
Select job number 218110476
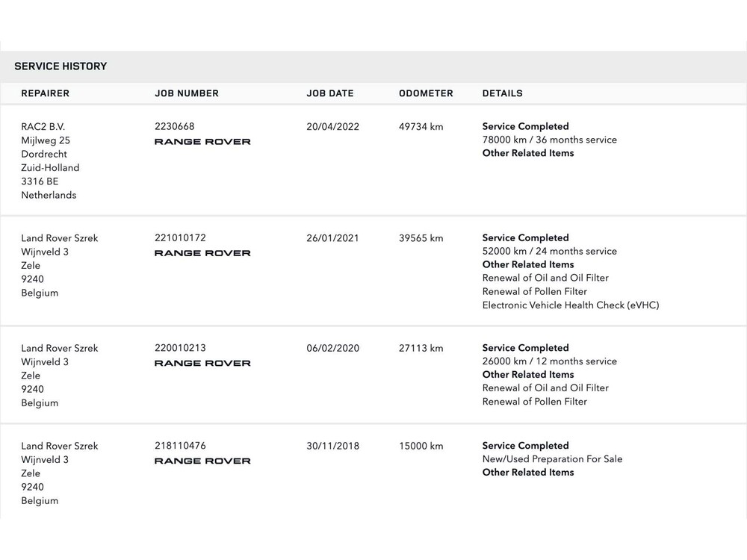tap(180, 446)
